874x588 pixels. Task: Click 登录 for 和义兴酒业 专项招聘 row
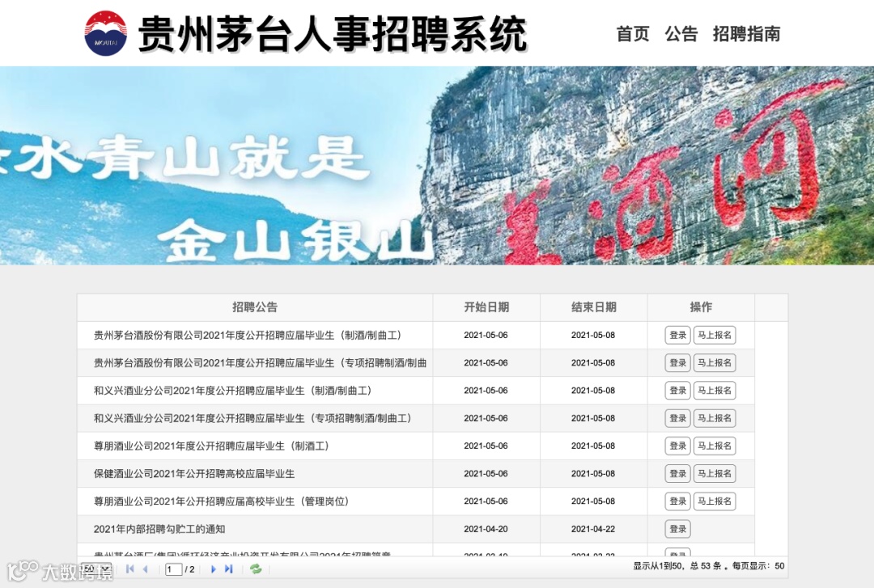point(678,418)
